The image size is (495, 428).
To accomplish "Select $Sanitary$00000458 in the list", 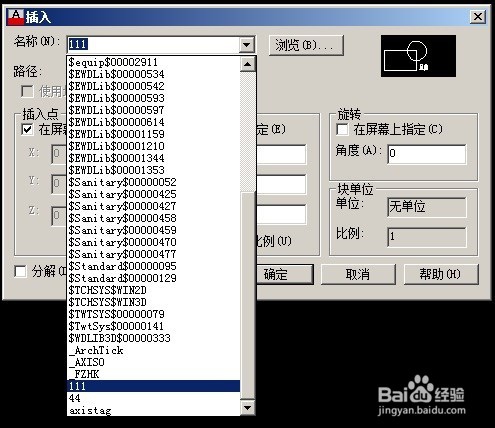I will [x=153, y=218].
